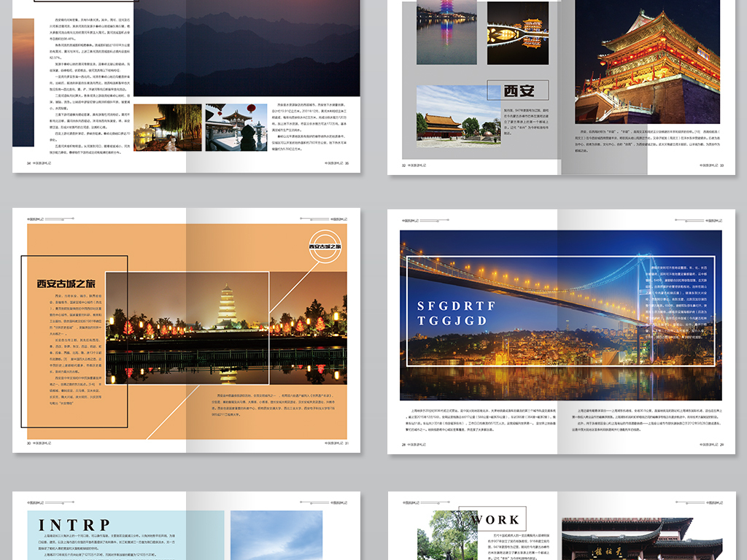Select the 西安 title box
This screenshot has height=560, width=747.
pyautogui.click(x=520, y=90)
